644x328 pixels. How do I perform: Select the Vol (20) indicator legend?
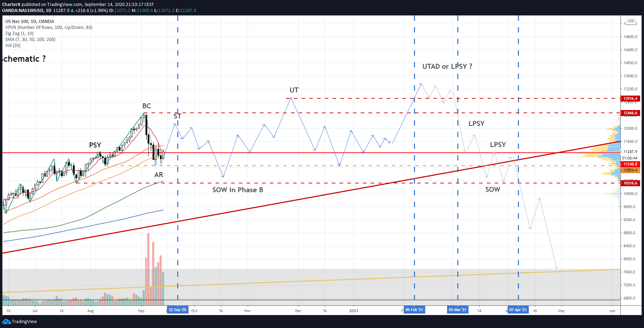(x=13, y=45)
